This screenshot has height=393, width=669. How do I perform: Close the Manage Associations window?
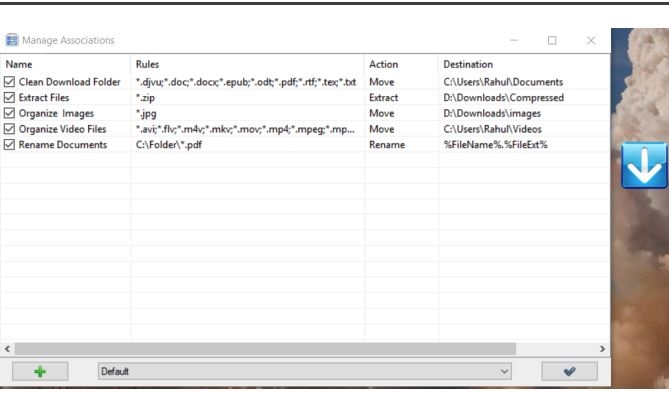(591, 40)
